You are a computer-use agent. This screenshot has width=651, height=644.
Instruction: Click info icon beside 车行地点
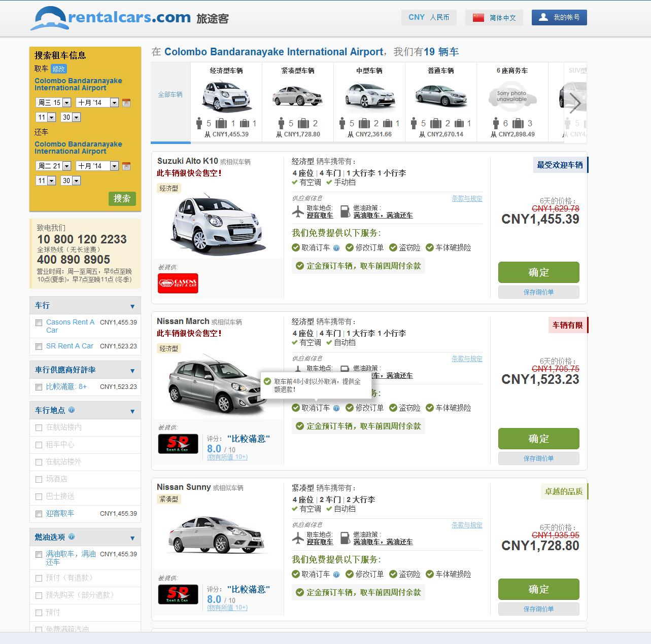tap(72, 410)
